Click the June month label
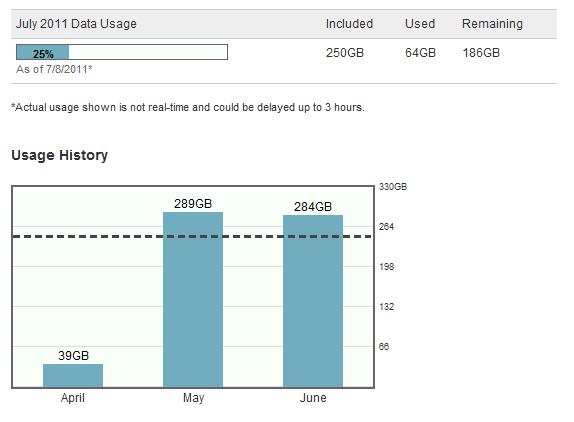This screenshot has height=422, width=574. pyautogui.click(x=313, y=398)
